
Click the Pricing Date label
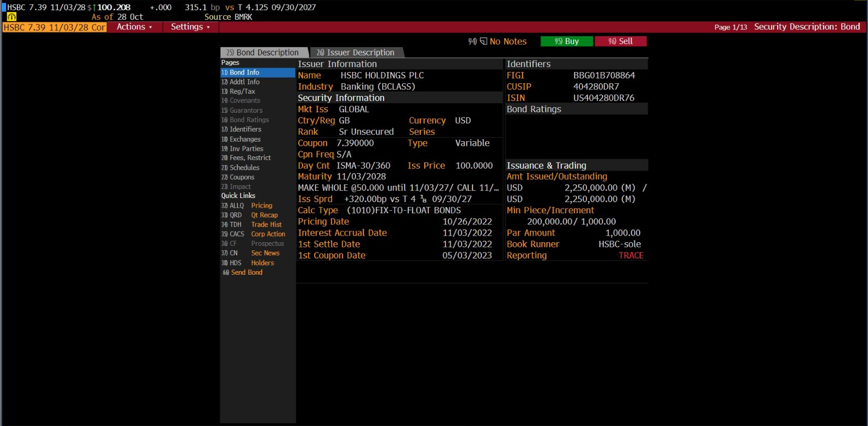(323, 222)
